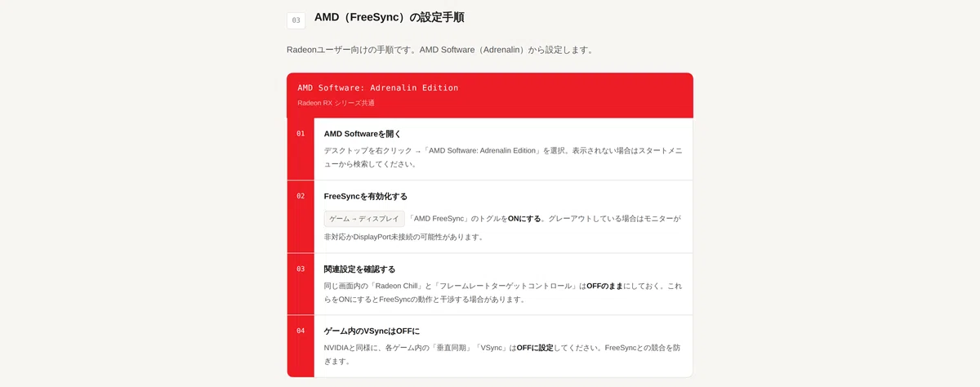Click the red step 01 number marker
This screenshot has width=980, height=387.
(x=301, y=133)
